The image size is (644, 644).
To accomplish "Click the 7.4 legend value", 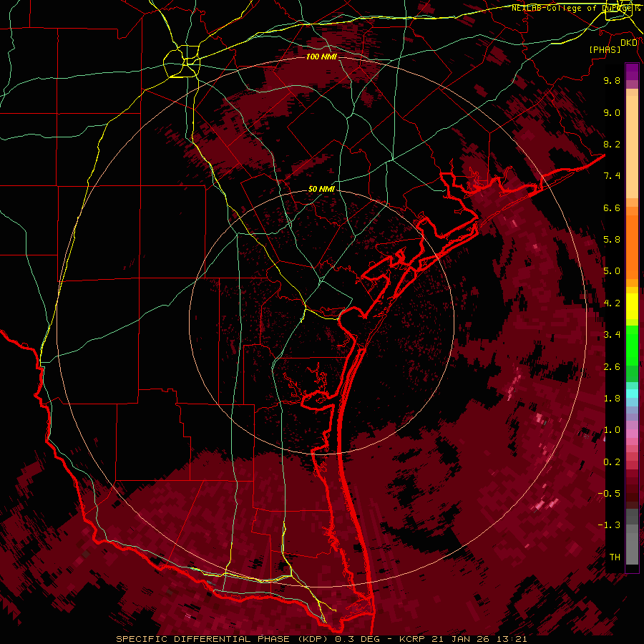I will click(612, 176).
